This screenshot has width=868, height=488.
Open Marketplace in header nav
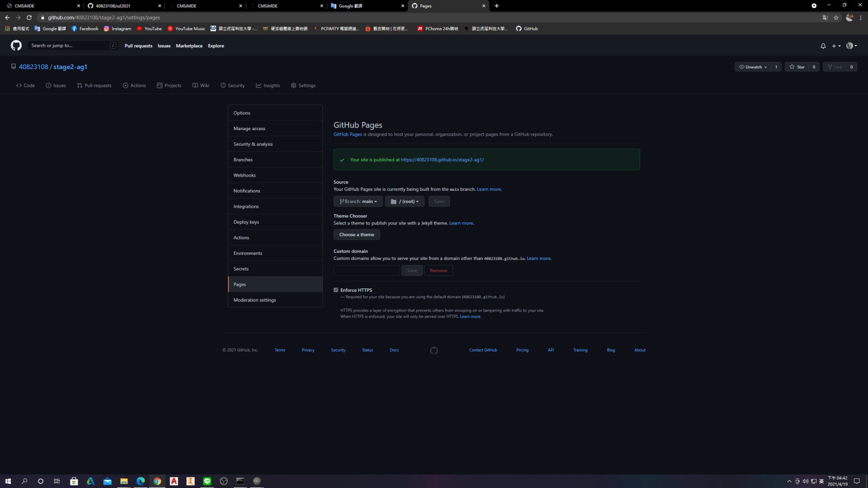click(189, 46)
